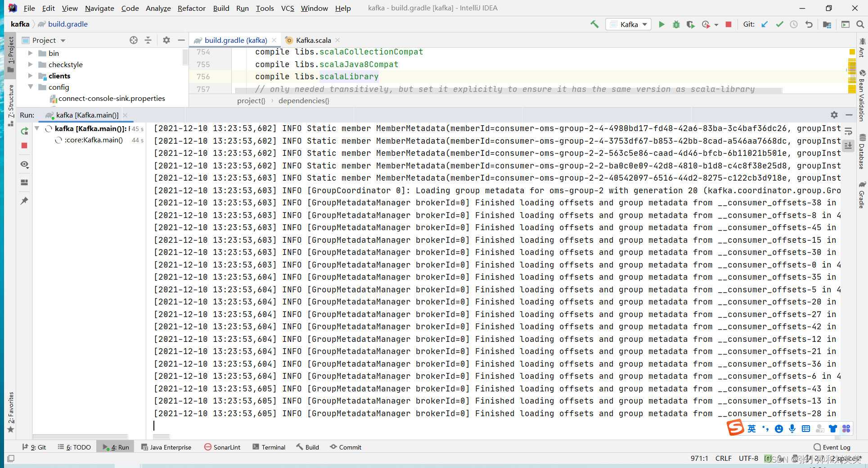Image resolution: width=868 pixels, height=468 pixels.
Task: Update project with the Git blue arrow
Action: coord(765,24)
